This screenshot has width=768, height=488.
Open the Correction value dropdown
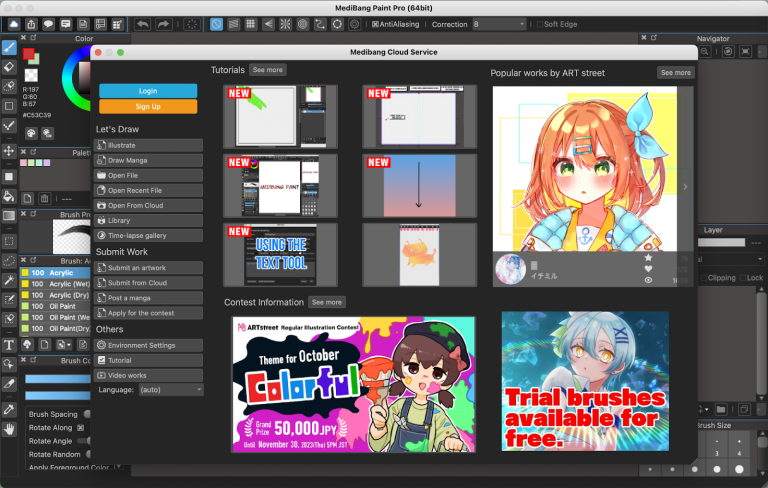499,24
